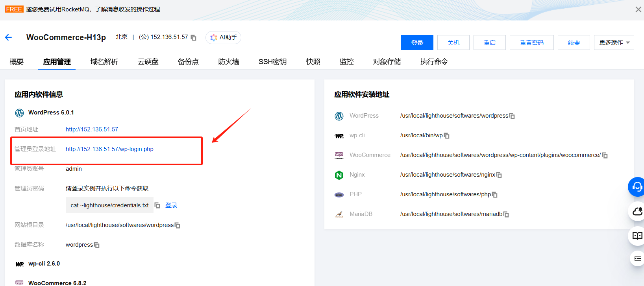Switch to the 执行命令 tab
The width and height of the screenshot is (644, 286).
coord(434,62)
